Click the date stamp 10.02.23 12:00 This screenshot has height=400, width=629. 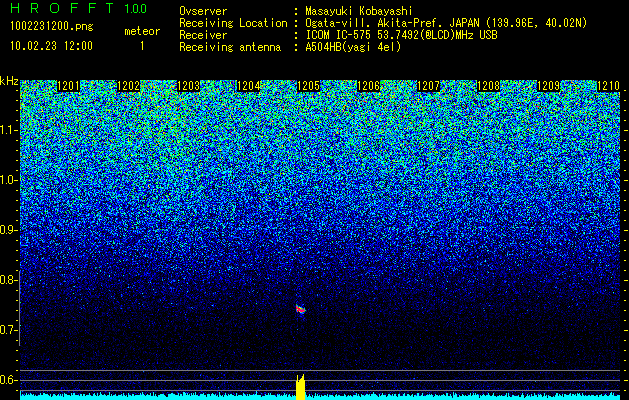pos(51,46)
